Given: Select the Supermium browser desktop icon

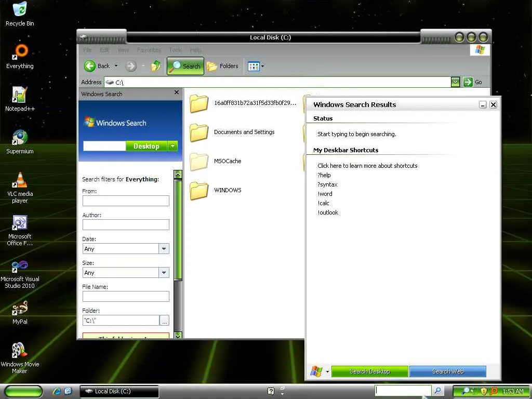Looking at the screenshot, I should tap(20, 142).
